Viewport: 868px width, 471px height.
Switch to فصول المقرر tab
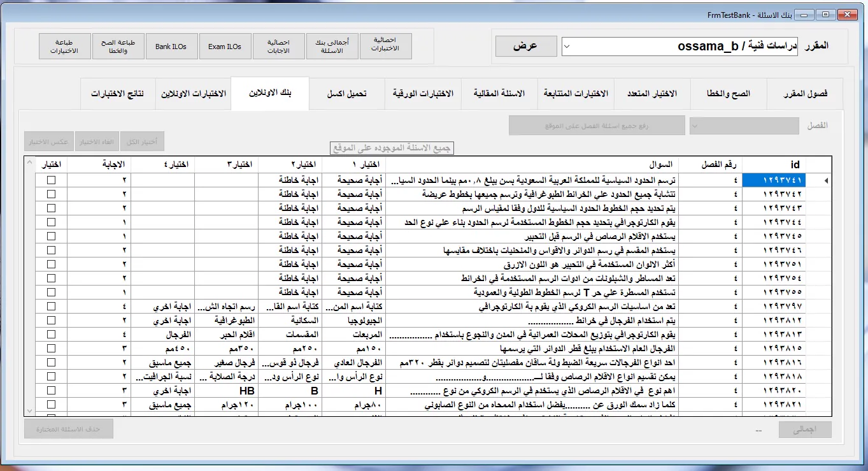805,94
